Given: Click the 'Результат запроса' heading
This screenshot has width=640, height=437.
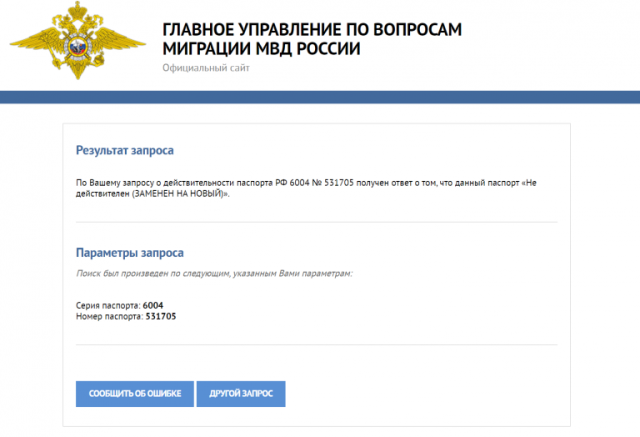Looking at the screenshot, I should (x=125, y=150).
